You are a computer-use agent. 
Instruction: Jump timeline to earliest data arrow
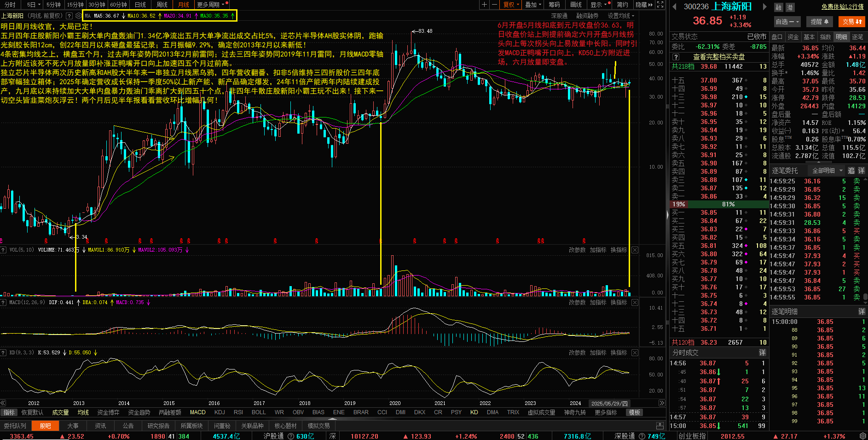[x=3, y=403]
